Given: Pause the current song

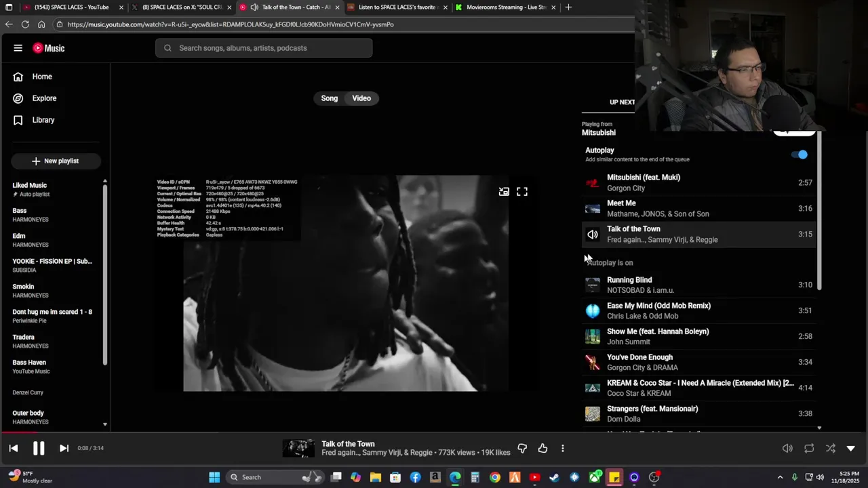Looking at the screenshot, I should pos(39,448).
